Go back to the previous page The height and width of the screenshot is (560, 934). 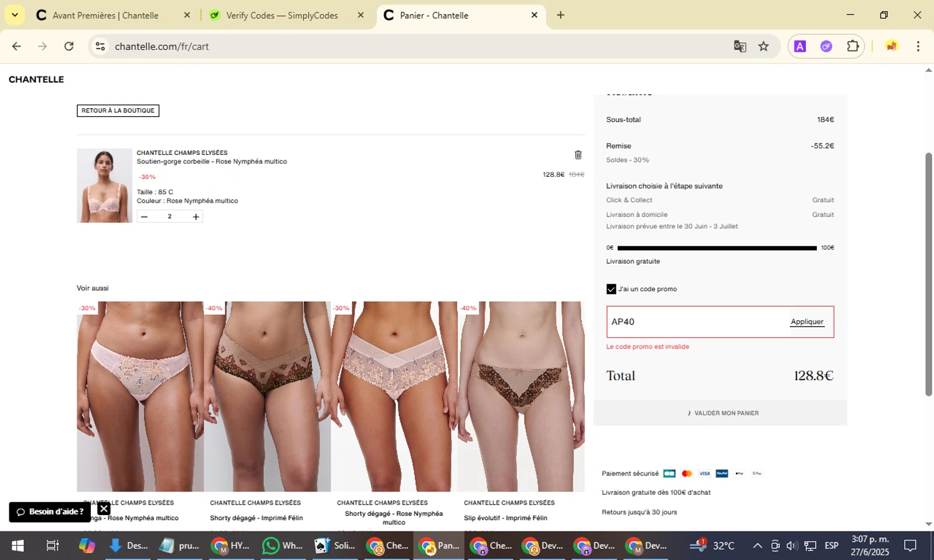point(17,46)
